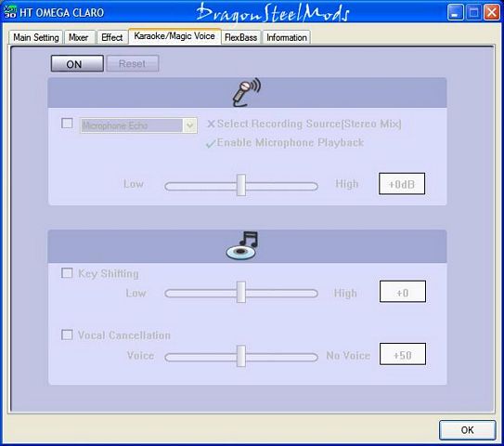Viewport: 504px width, 446px height.
Task: Click the HT Omega Claro title bar icon
Action: tap(9, 12)
